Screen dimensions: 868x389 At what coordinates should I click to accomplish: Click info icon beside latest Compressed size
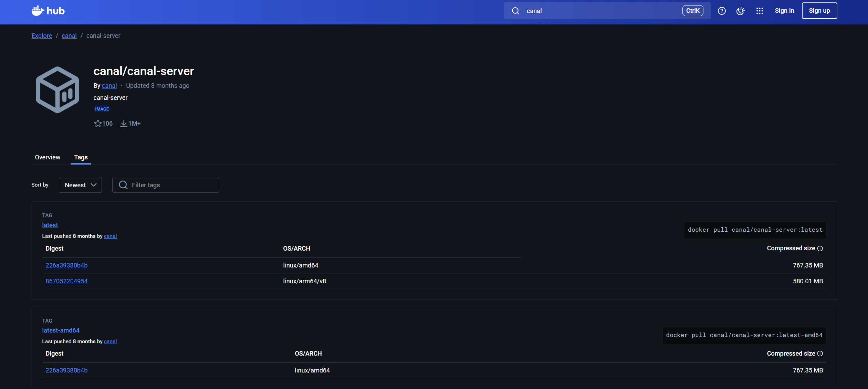click(x=820, y=249)
